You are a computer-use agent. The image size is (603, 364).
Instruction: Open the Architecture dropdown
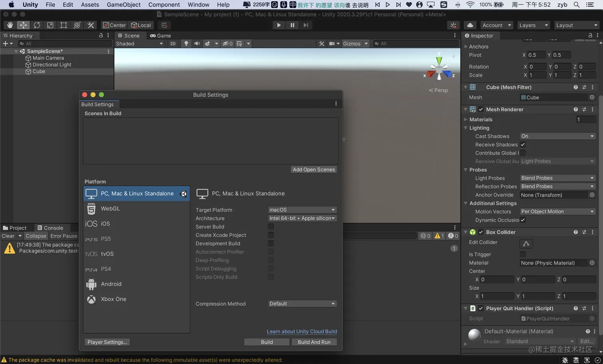[x=302, y=218]
